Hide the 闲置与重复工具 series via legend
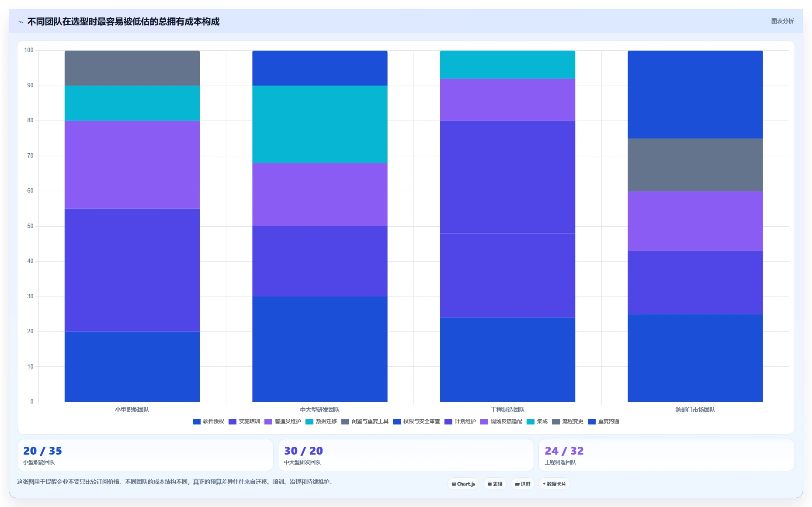812x507 pixels. click(365, 421)
